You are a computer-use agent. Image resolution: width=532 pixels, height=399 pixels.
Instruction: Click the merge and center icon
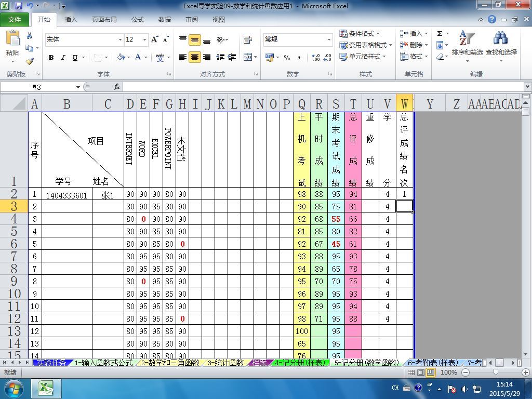(248, 57)
